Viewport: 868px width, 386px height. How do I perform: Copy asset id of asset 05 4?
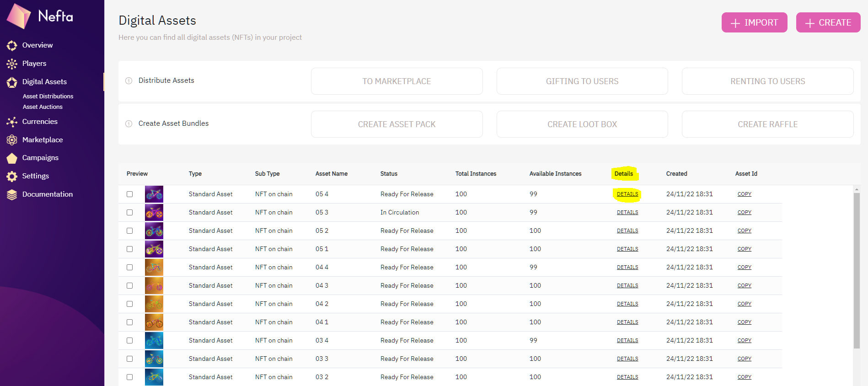(x=745, y=194)
